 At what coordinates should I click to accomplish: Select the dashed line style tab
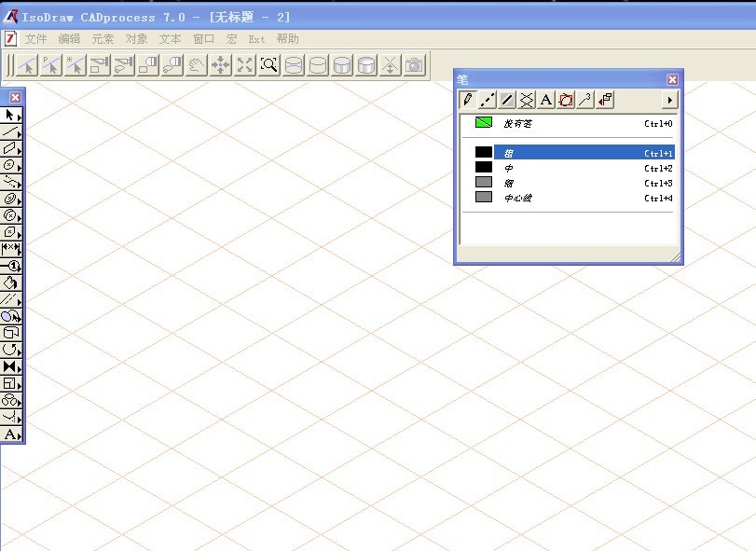click(489, 100)
